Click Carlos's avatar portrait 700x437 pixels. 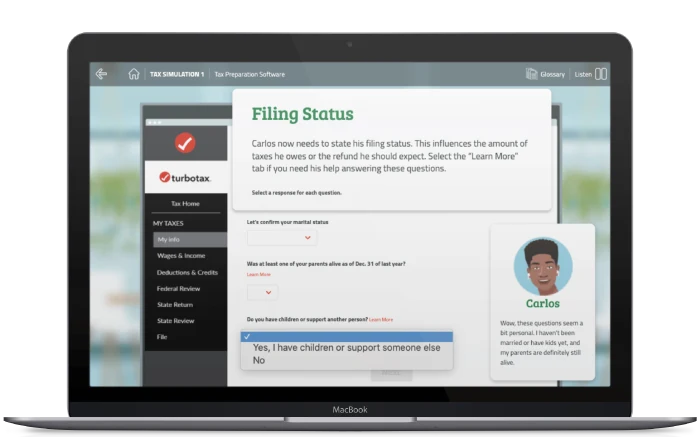[542, 266]
